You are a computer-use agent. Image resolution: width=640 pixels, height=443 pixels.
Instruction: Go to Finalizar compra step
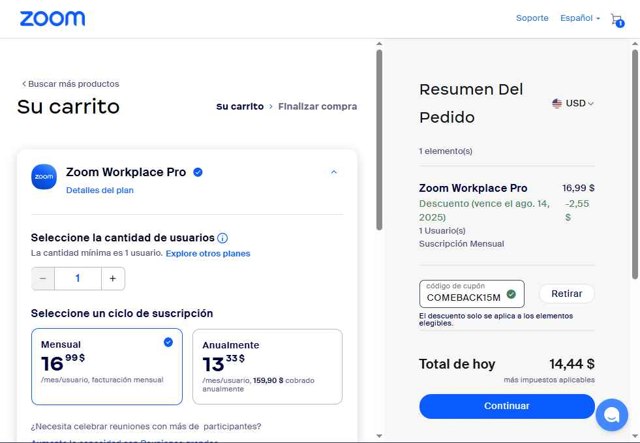coord(317,106)
